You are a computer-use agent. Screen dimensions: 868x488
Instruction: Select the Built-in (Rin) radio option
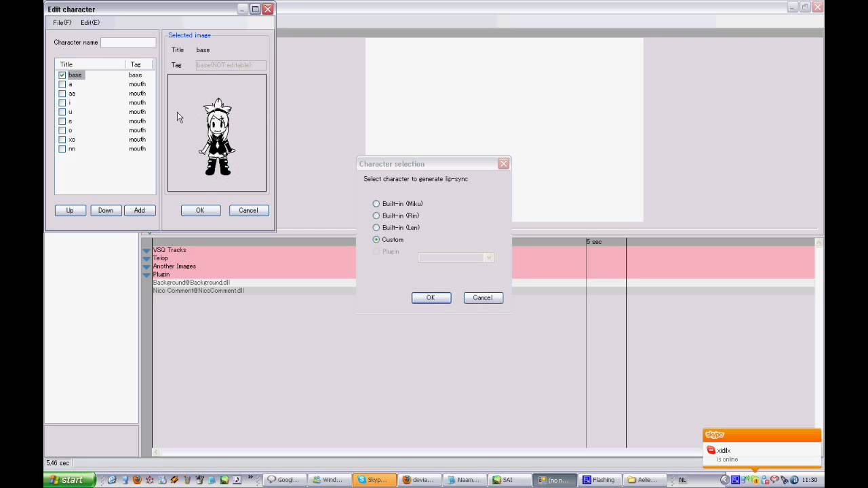376,216
